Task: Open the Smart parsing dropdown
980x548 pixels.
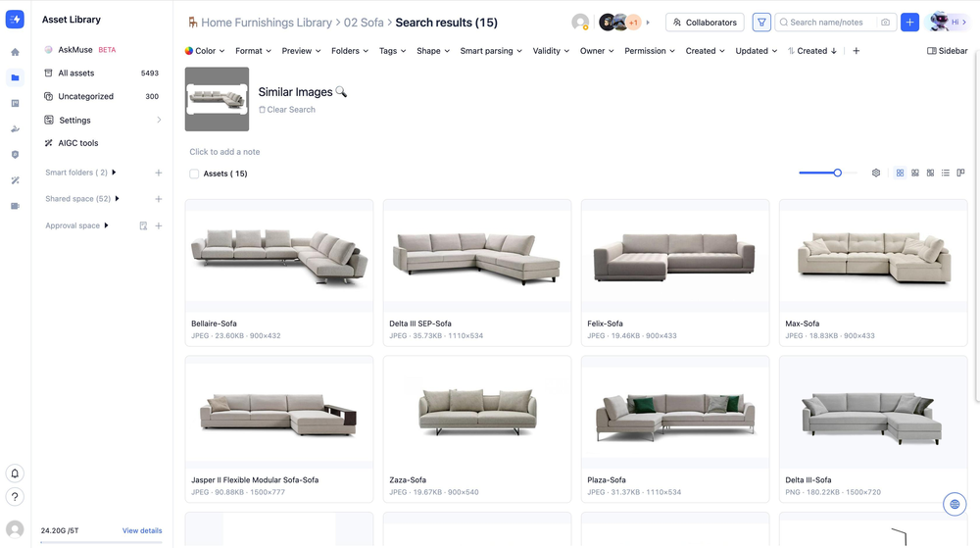Action: click(x=491, y=51)
